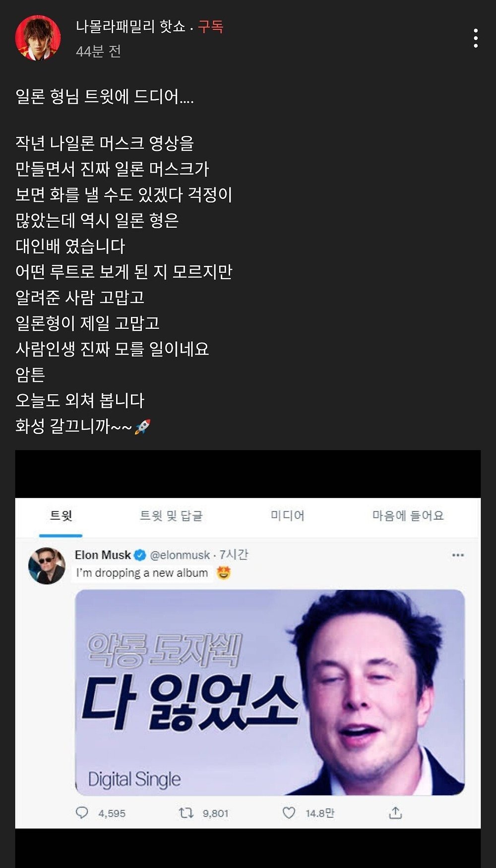Click the red 구독 subscribe button
Image resolution: width=496 pixels, height=868 pixels.
pos(211,26)
